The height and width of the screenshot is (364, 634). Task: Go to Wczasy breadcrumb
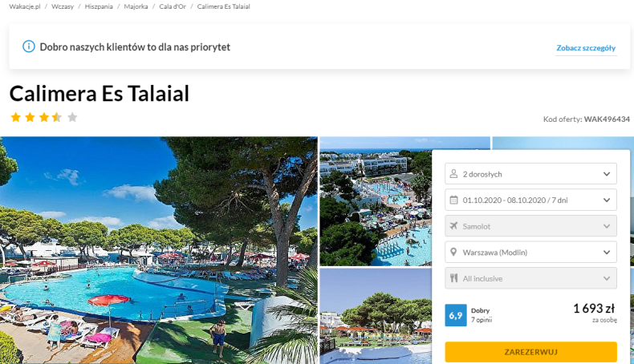coord(63,6)
